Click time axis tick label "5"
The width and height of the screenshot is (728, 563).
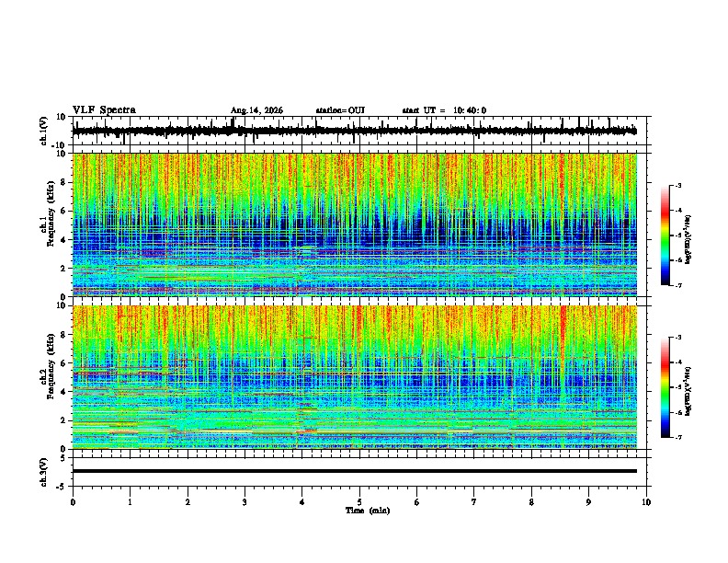359,502
